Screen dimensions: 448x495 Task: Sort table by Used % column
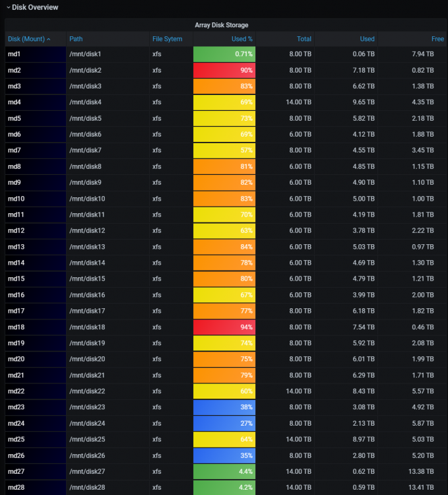coord(242,39)
